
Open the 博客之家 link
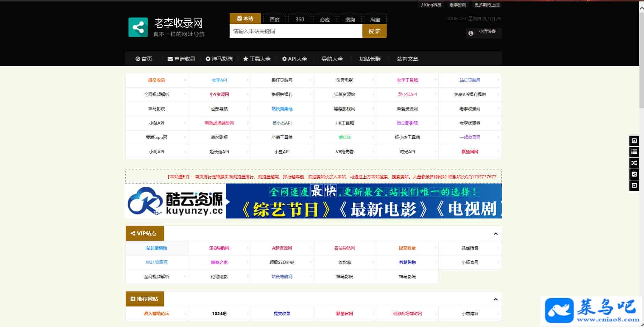219,262
